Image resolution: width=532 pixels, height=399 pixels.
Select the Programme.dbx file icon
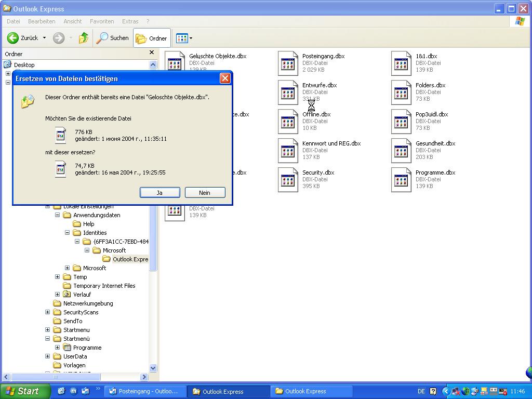402,180
